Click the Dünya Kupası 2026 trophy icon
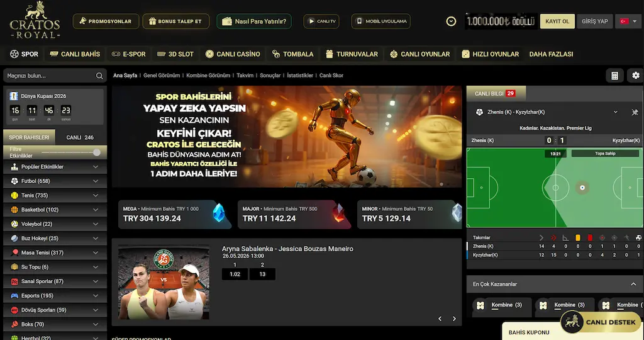 (x=14, y=96)
